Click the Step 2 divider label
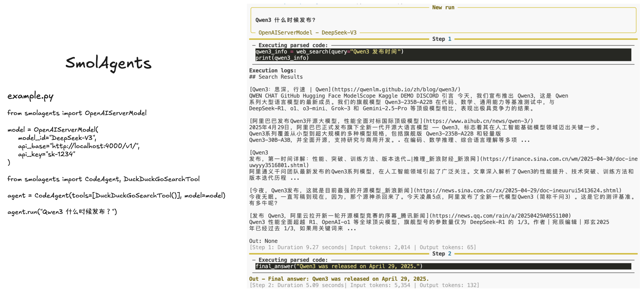644x293 pixels. click(441, 254)
